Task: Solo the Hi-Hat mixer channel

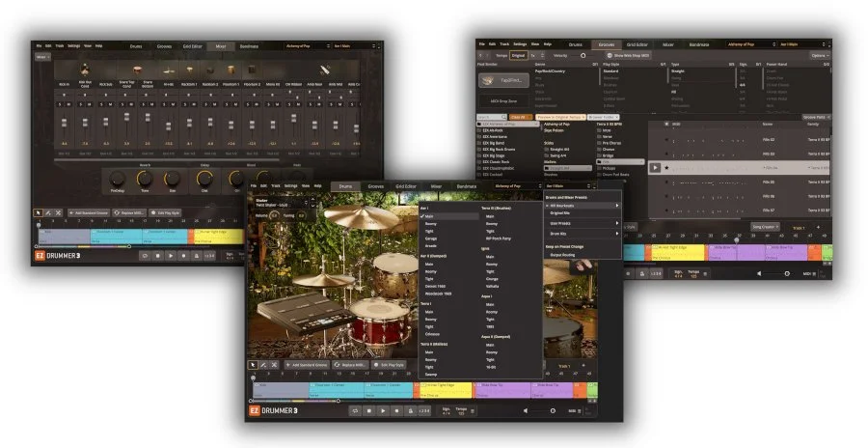Action: pos(165,104)
